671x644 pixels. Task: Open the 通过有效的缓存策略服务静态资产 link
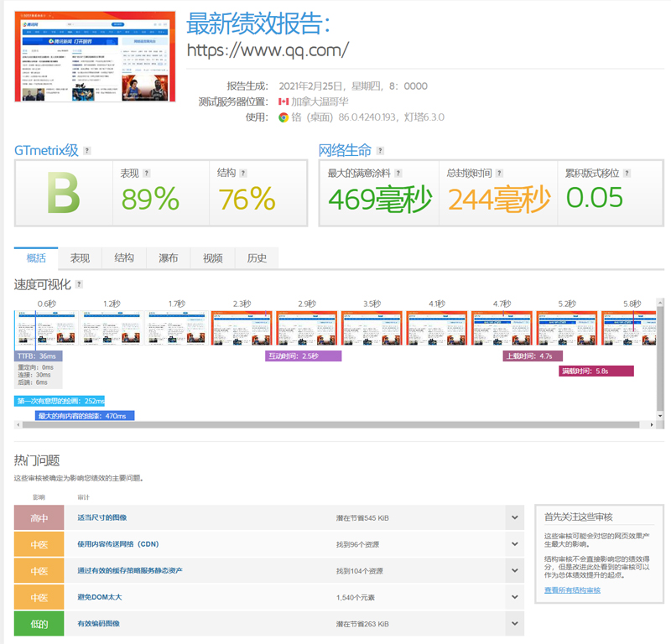pyautogui.click(x=130, y=571)
